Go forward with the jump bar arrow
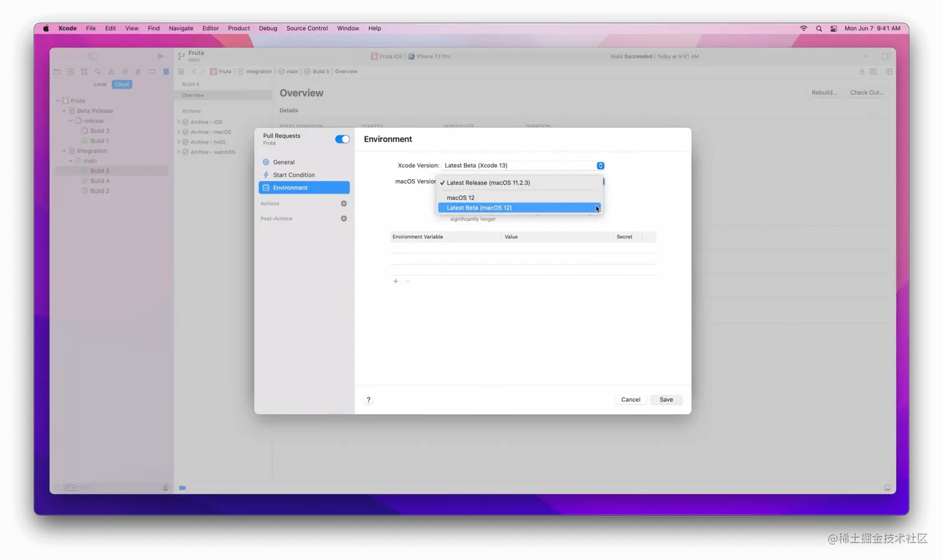The image size is (943, 560). coord(203,72)
